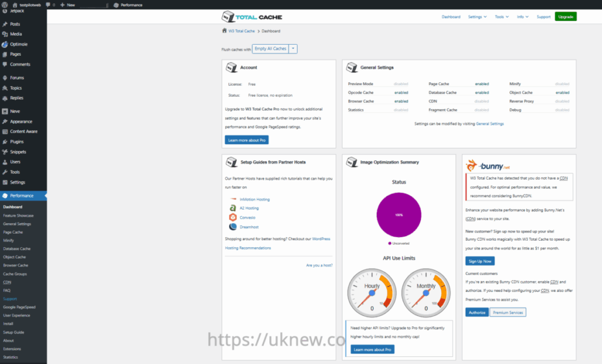Select Database Cache in sidebar submenu
The height and width of the screenshot is (364, 602).
click(16, 249)
